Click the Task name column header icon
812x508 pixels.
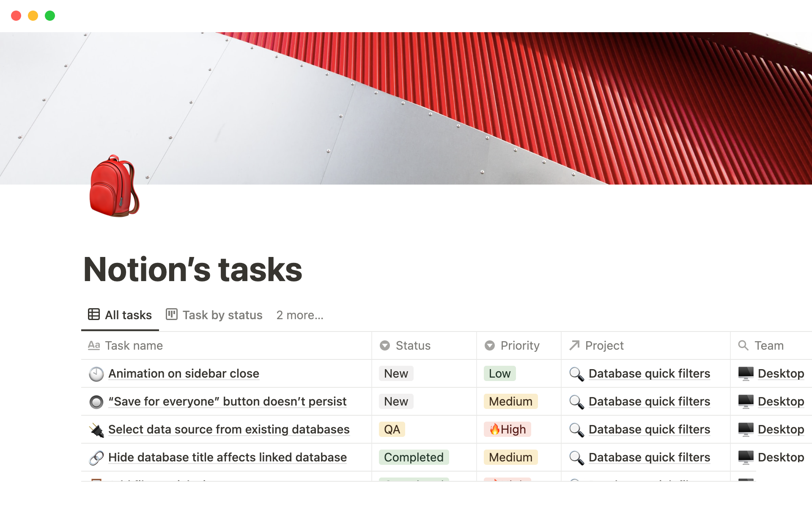coord(95,345)
